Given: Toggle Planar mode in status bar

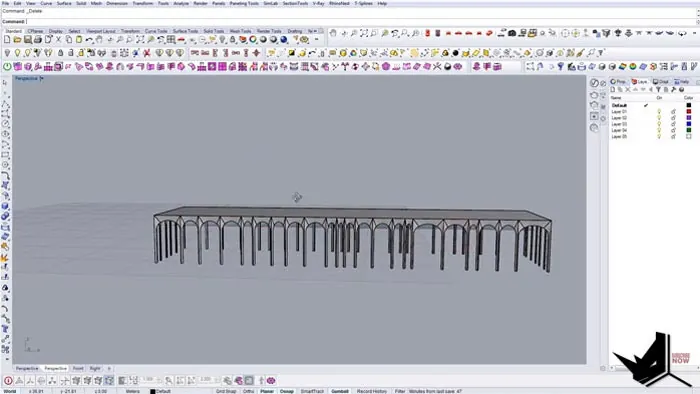Looking at the screenshot, I should coord(267,391).
